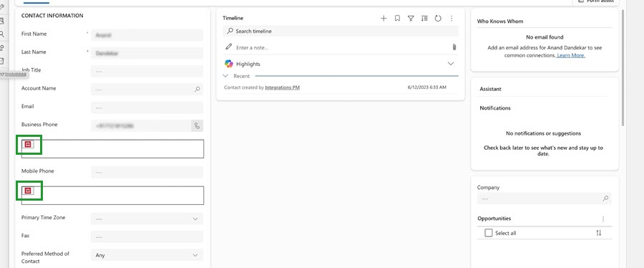Open the Integrations PM link
Viewport: 644px width, 268px height.
pos(282,87)
